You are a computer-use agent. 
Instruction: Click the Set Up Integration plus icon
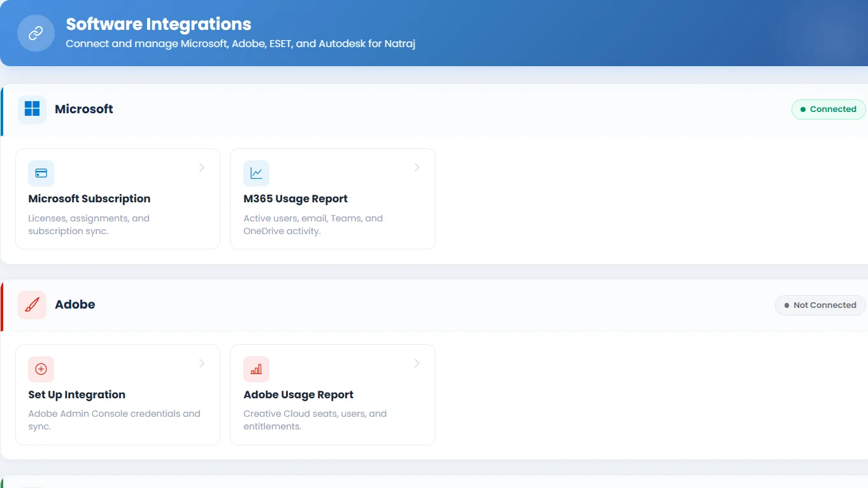pyautogui.click(x=41, y=369)
